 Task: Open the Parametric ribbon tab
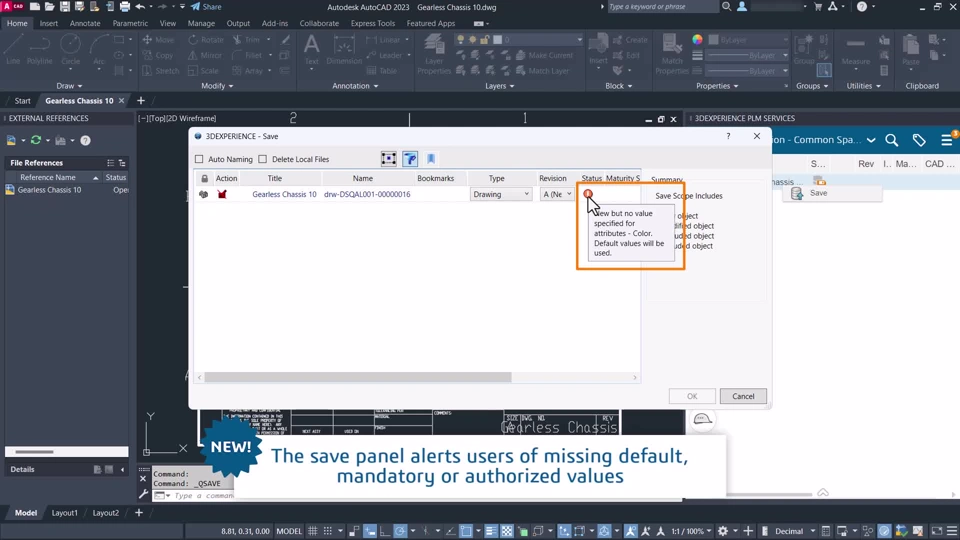pos(130,23)
